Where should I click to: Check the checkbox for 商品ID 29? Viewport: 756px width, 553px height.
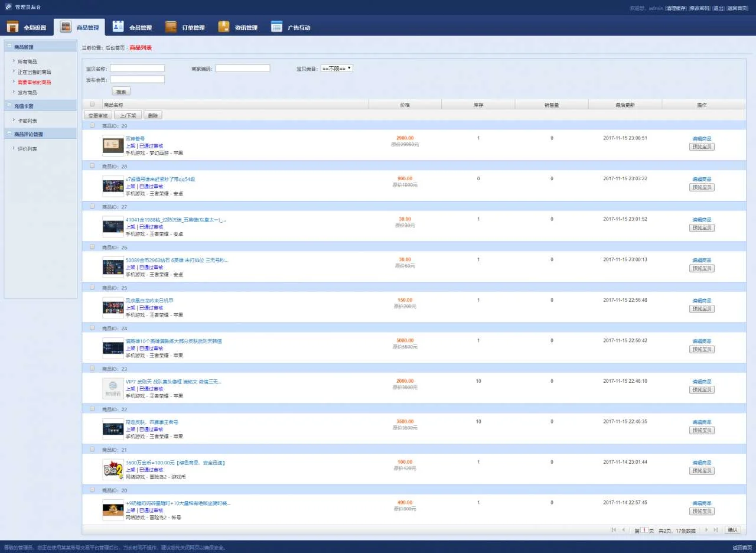92,125
